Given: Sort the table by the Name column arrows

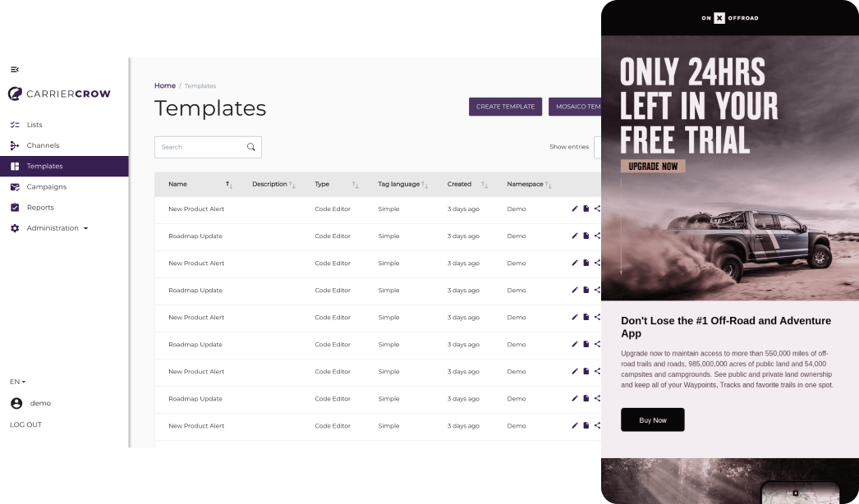Looking at the screenshot, I should [x=229, y=185].
